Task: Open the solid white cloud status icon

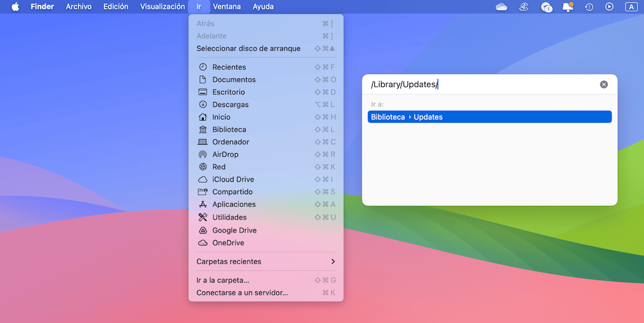Action: tap(501, 7)
